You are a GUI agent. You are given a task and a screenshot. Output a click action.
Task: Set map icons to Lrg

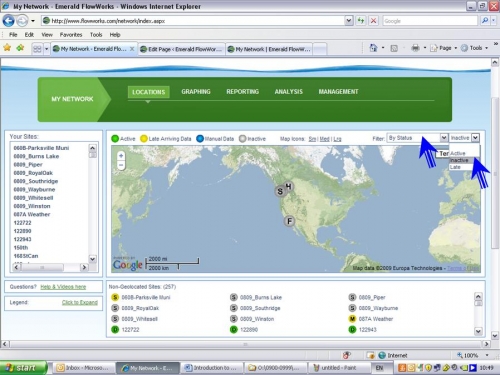coord(337,139)
